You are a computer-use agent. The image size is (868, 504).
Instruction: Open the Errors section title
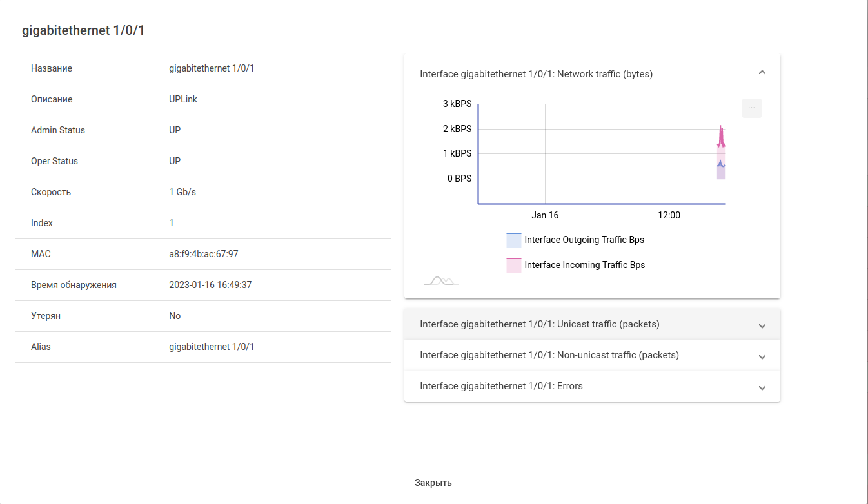pos(501,386)
